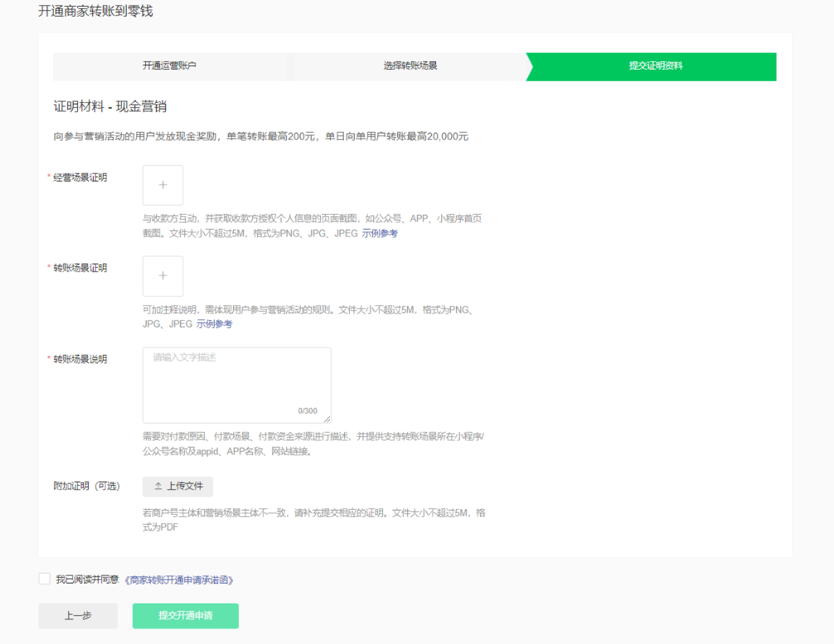Screen dimensions: 834x644
Task: Click the page title 开通商家转账到零钱
Action: (x=95, y=12)
